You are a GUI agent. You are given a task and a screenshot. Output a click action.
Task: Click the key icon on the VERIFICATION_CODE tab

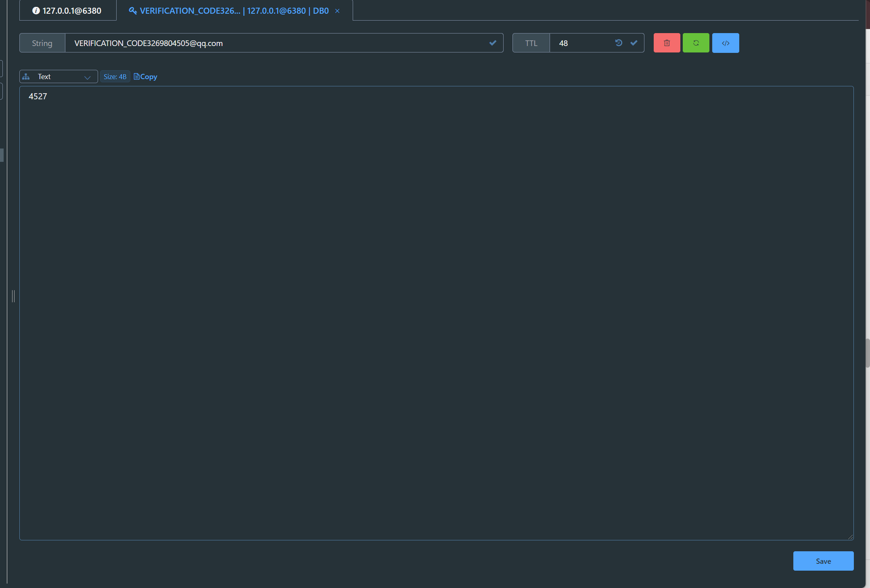(x=132, y=11)
